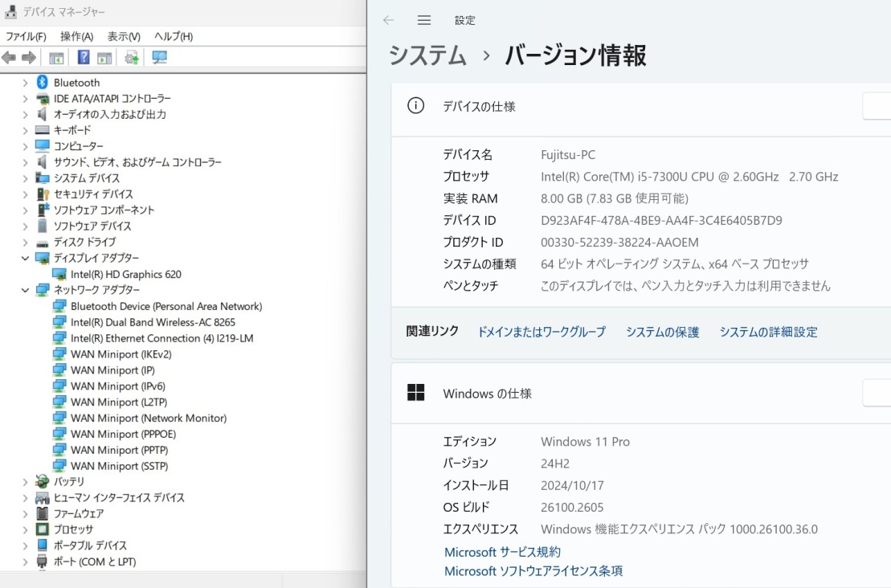
Task: Click the hamburger menu icon in Settings
Action: click(x=424, y=20)
